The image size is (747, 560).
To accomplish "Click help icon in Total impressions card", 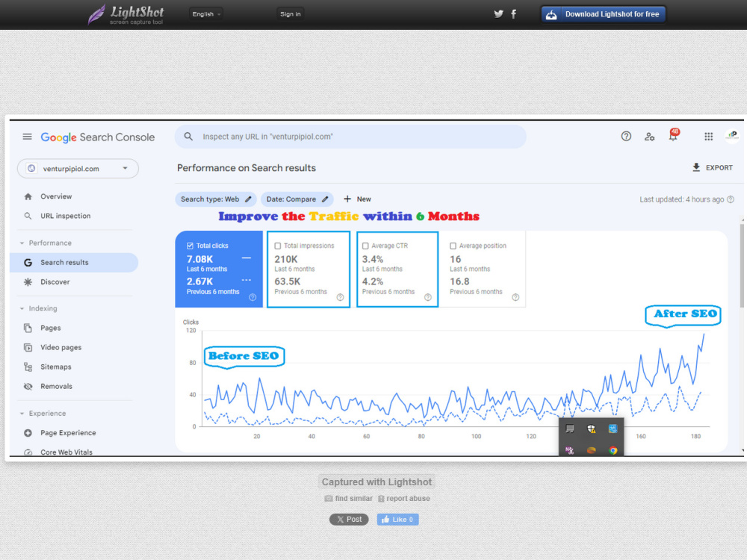I will pos(340,297).
